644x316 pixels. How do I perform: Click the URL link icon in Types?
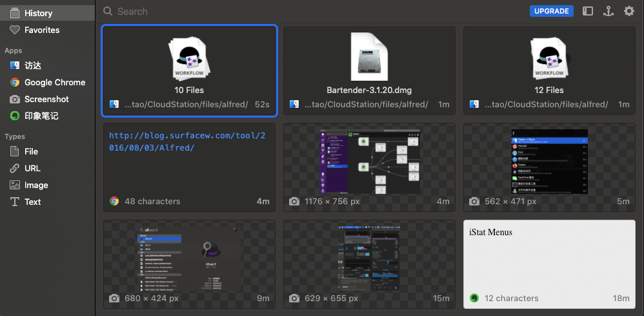15,168
